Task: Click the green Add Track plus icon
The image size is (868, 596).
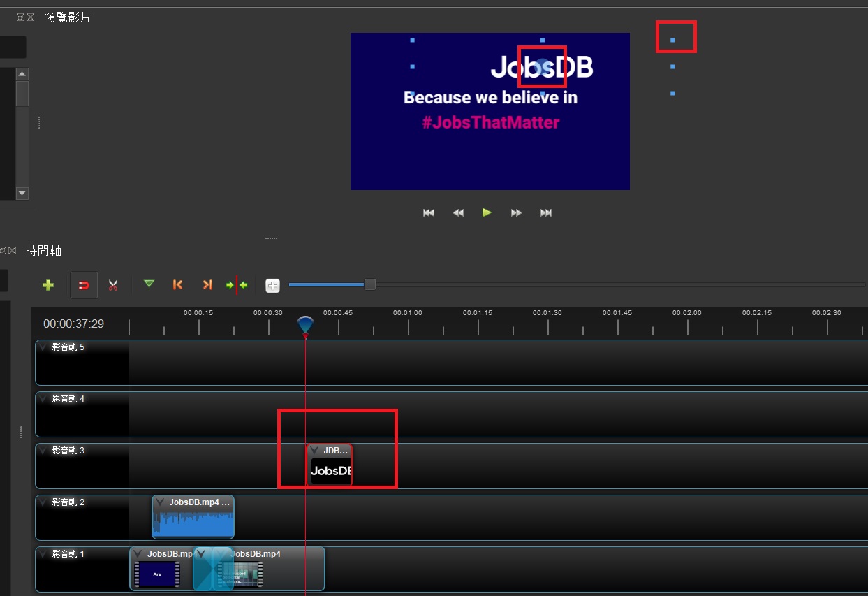Action: [x=48, y=285]
